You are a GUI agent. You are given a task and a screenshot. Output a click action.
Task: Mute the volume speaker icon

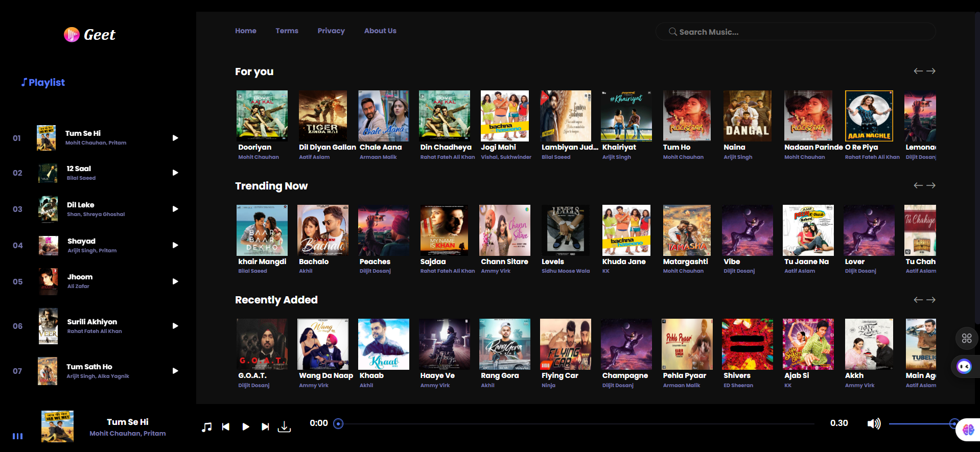pos(874,423)
